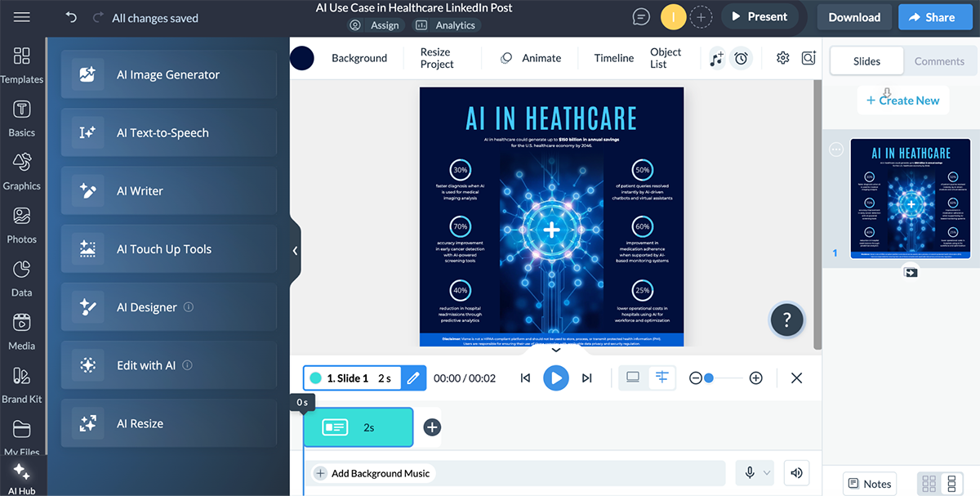Viewport: 980px width, 496px height.
Task: Toggle the grid slide view at bottom right
Action: click(930, 483)
